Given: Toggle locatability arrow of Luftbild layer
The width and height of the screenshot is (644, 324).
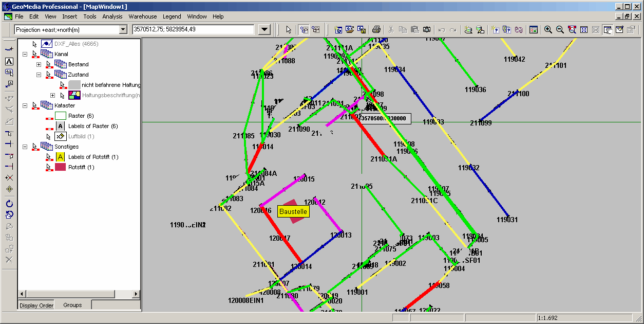Looking at the screenshot, I should pos(49,136).
